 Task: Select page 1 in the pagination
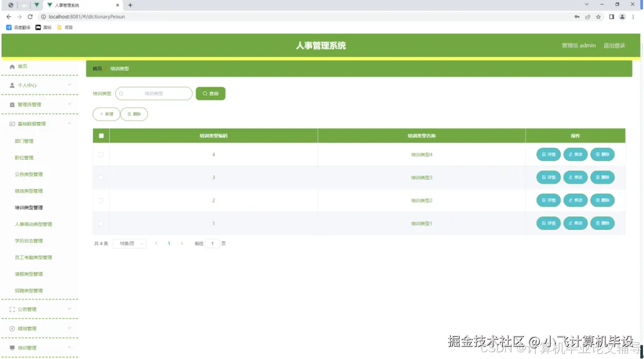pos(169,244)
